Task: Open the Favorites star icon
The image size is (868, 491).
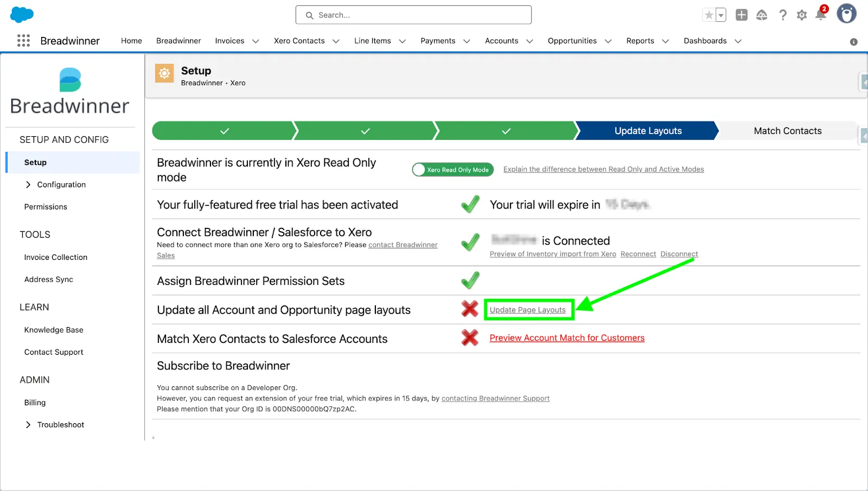Action: click(709, 15)
